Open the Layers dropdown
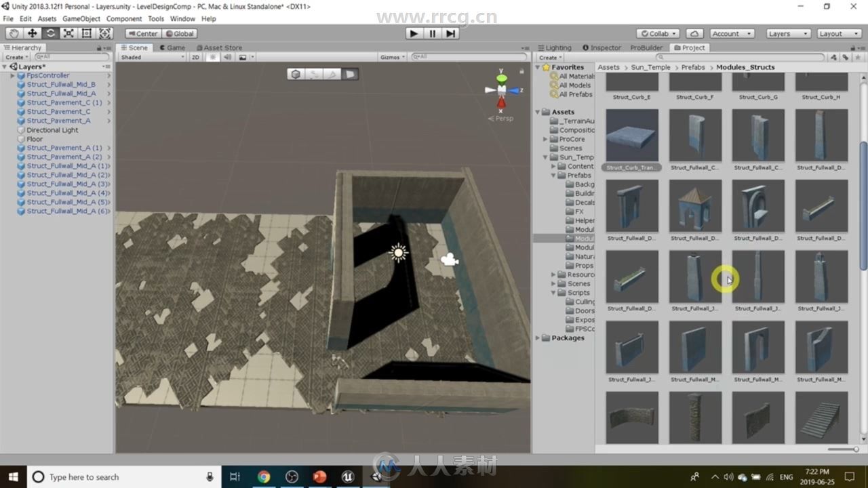Screen dimensions: 868x488 coord(787,33)
